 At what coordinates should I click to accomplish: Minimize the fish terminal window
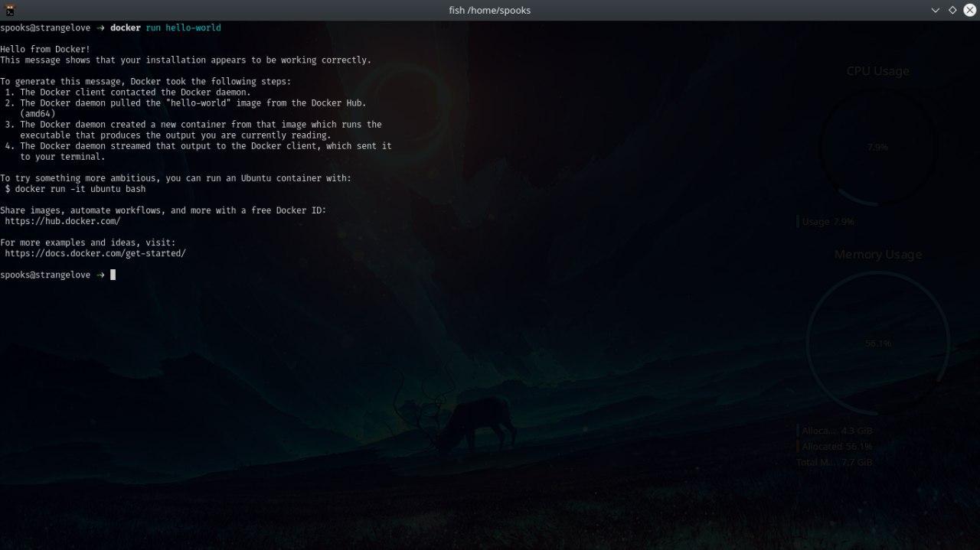coord(935,10)
